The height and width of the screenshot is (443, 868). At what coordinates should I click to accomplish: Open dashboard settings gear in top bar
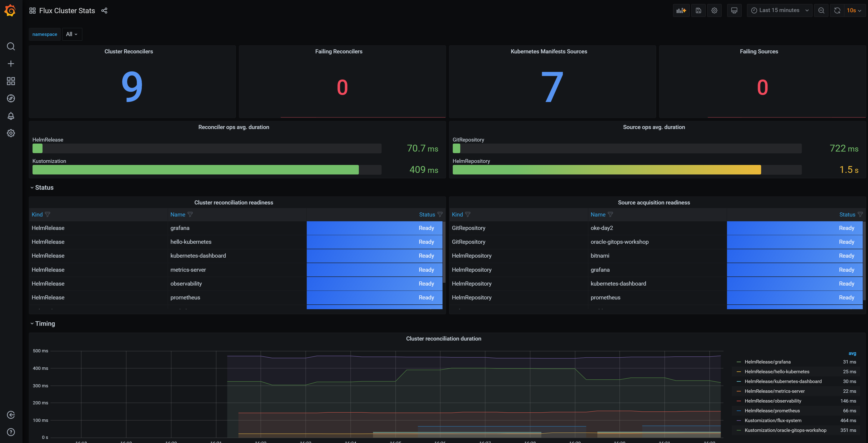(x=714, y=10)
